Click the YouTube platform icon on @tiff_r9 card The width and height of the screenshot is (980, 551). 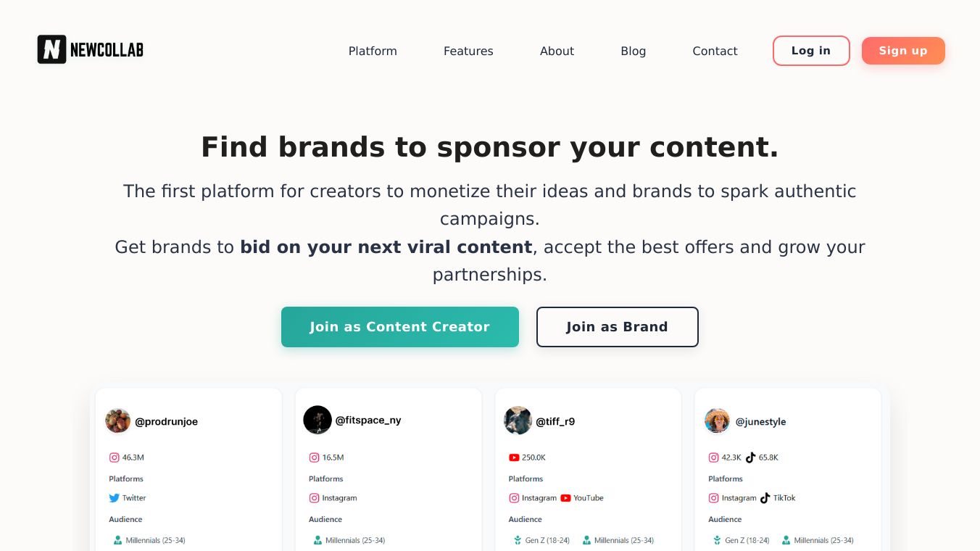565,498
